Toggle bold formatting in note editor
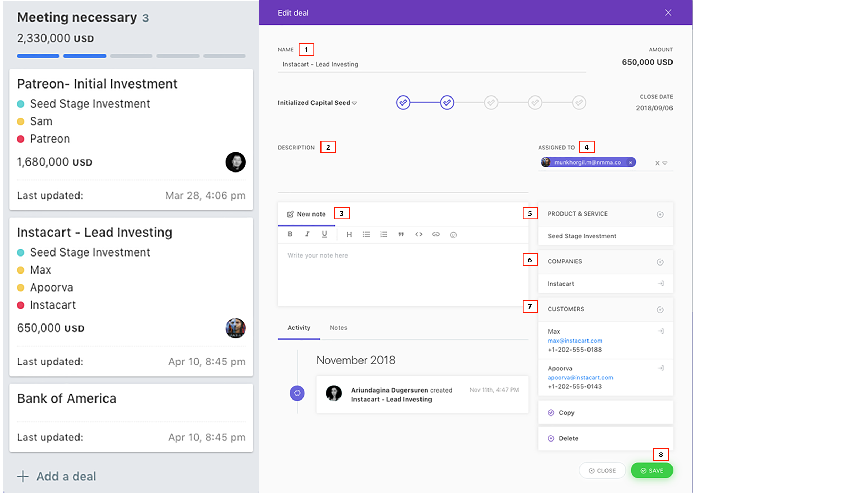Screen dimensions: 868x496 (x=290, y=234)
